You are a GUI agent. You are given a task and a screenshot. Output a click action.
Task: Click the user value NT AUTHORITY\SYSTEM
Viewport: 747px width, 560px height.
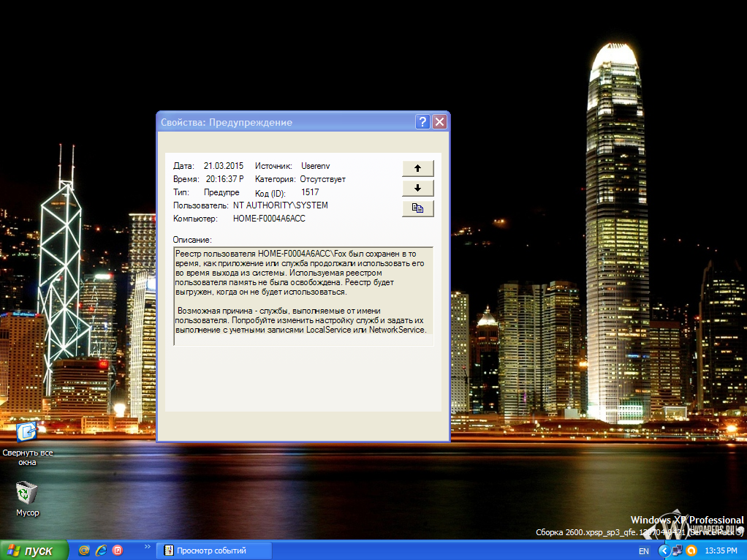(x=280, y=205)
